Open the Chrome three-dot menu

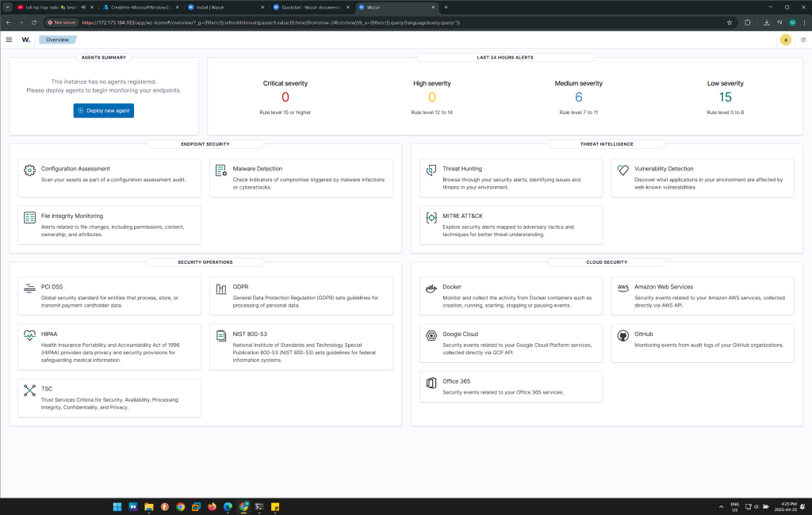[804, 22]
